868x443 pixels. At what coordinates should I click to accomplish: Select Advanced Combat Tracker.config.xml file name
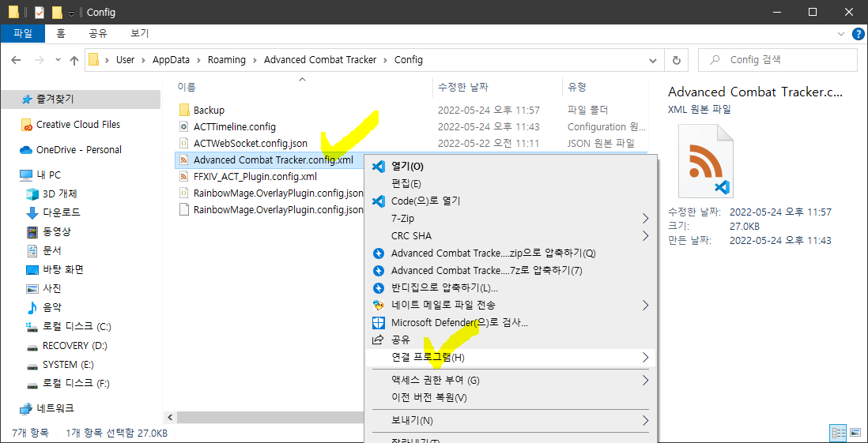click(274, 160)
